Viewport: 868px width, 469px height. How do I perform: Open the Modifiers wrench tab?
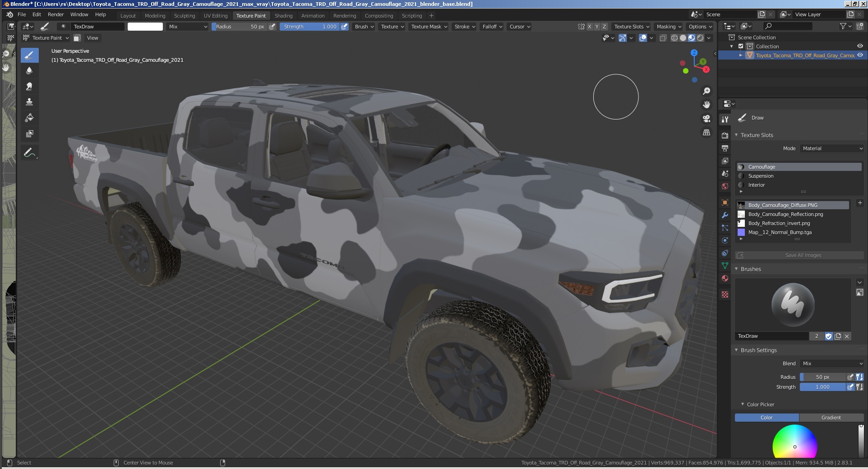coord(725,215)
